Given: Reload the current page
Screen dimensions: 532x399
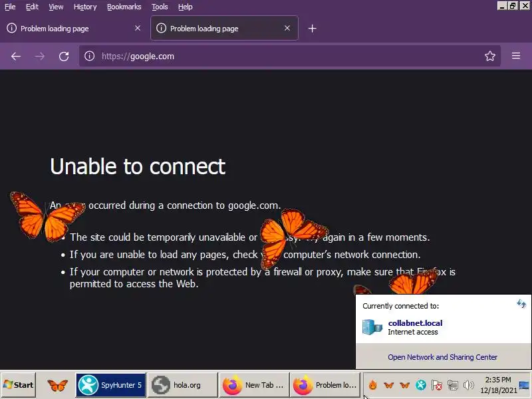Looking at the screenshot, I should tap(64, 57).
